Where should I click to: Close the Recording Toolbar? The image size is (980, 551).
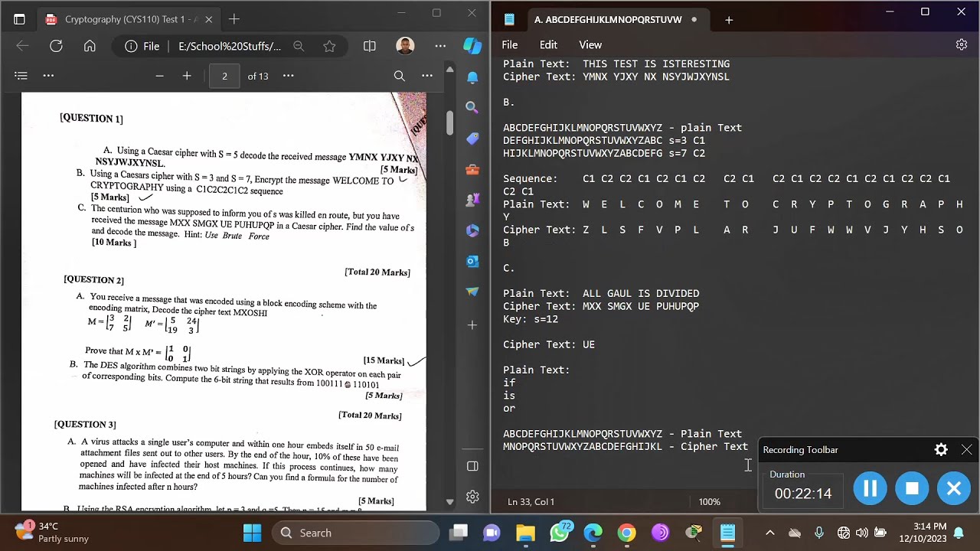pyautogui.click(x=966, y=450)
